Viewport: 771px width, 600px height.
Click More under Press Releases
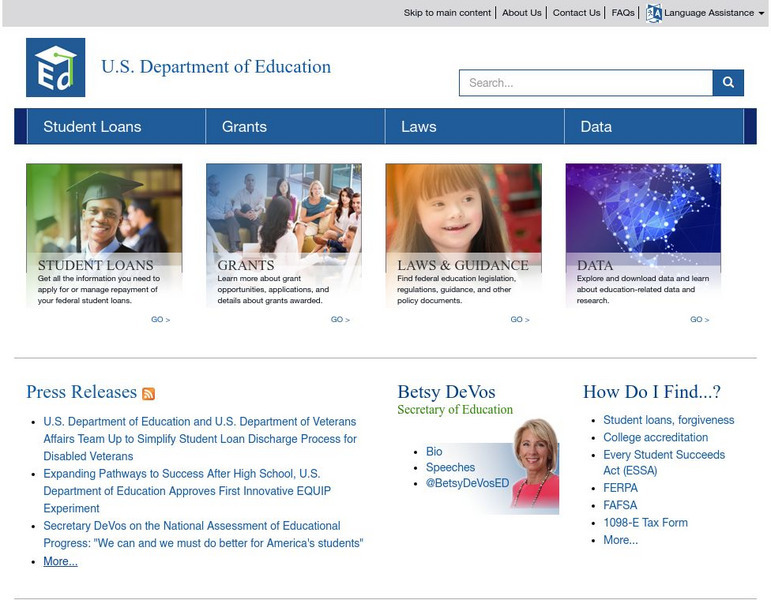click(x=60, y=561)
